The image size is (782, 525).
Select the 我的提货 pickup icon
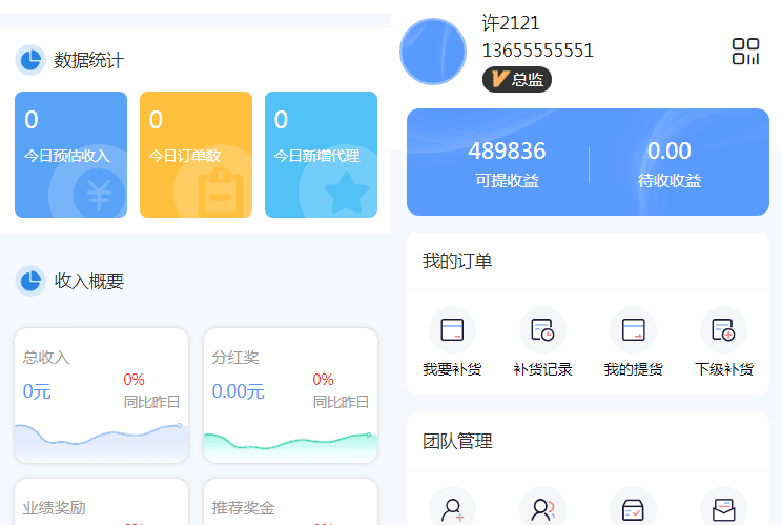(x=633, y=329)
